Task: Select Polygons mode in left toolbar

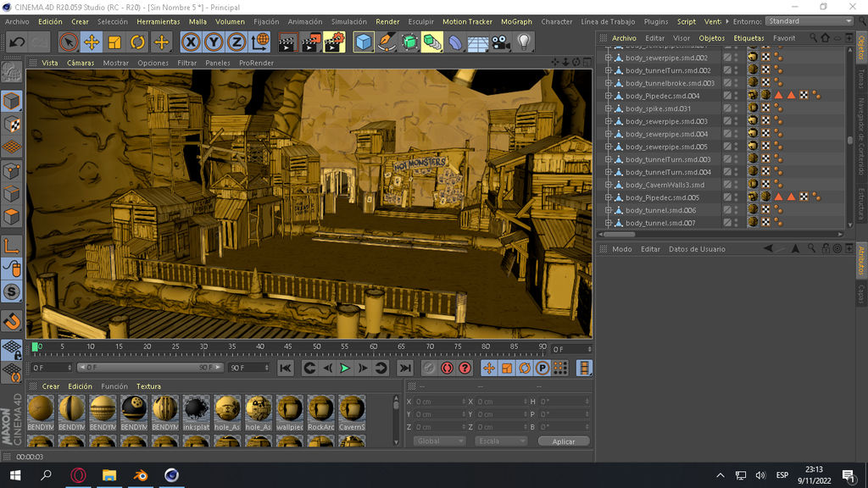Action: click(12, 216)
